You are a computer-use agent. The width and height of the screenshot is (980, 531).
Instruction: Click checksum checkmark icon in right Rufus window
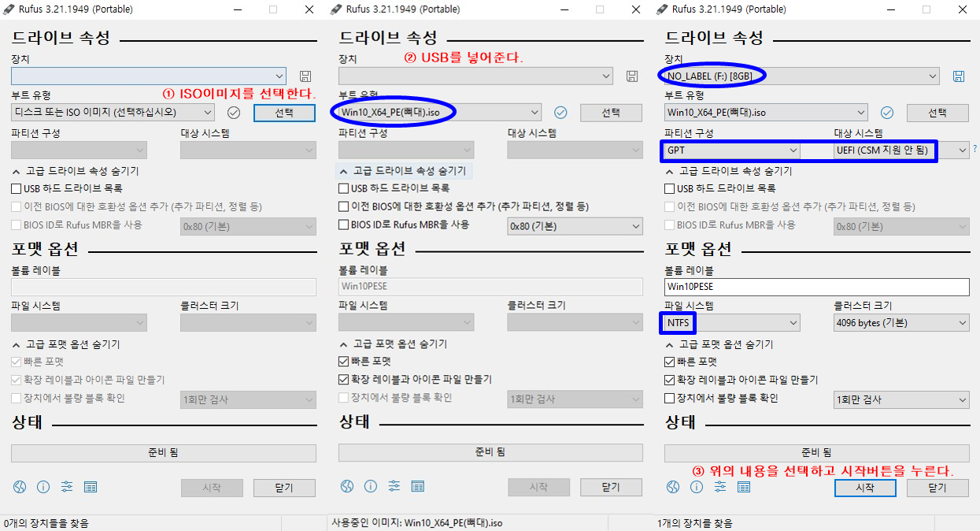coord(887,113)
